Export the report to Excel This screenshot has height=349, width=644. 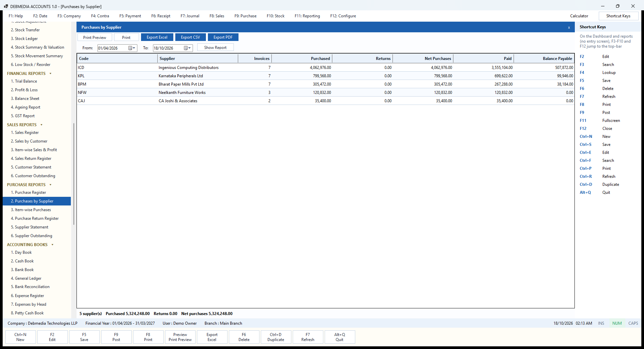pos(157,37)
